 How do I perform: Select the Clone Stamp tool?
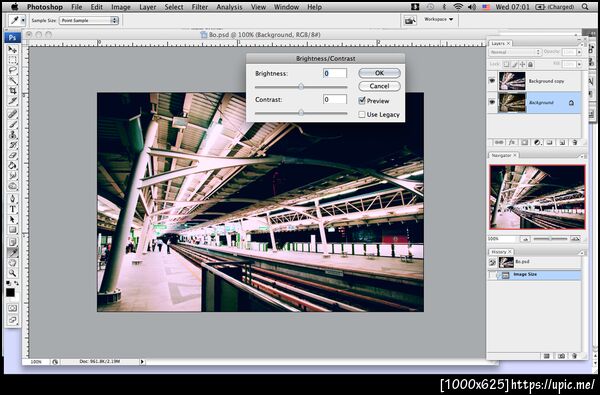tap(12, 135)
